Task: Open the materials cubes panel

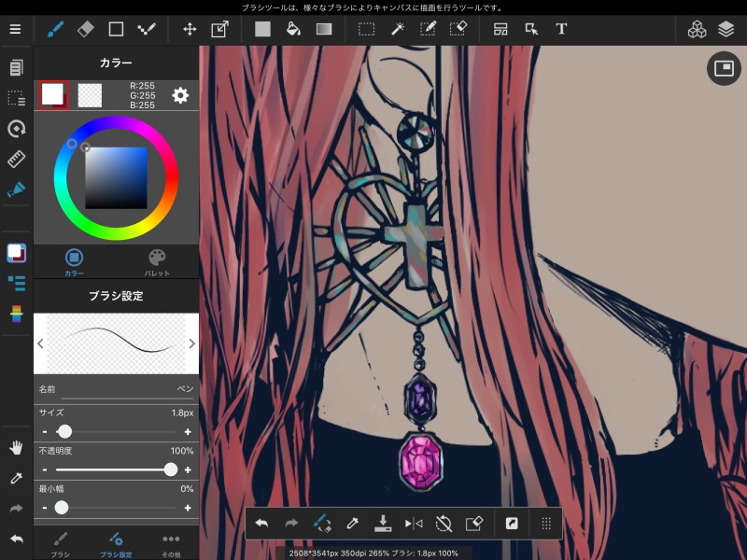Action: tap(697, 29)
